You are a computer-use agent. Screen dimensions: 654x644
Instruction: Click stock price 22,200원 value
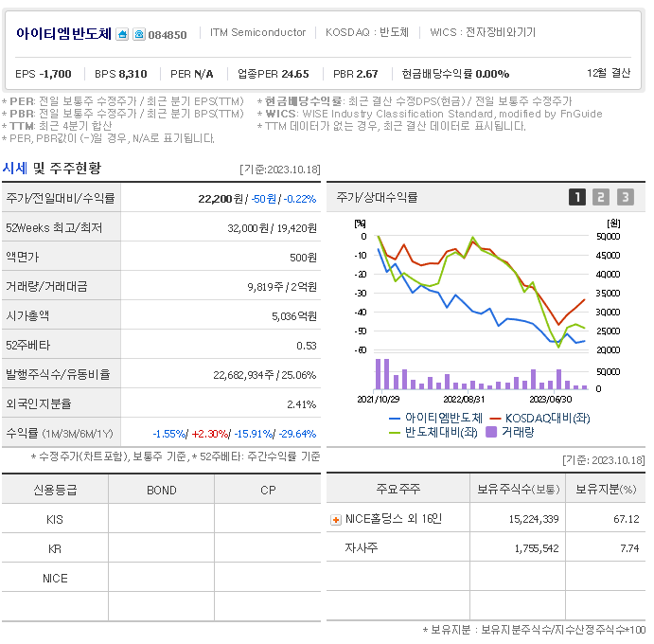(221, 199)
